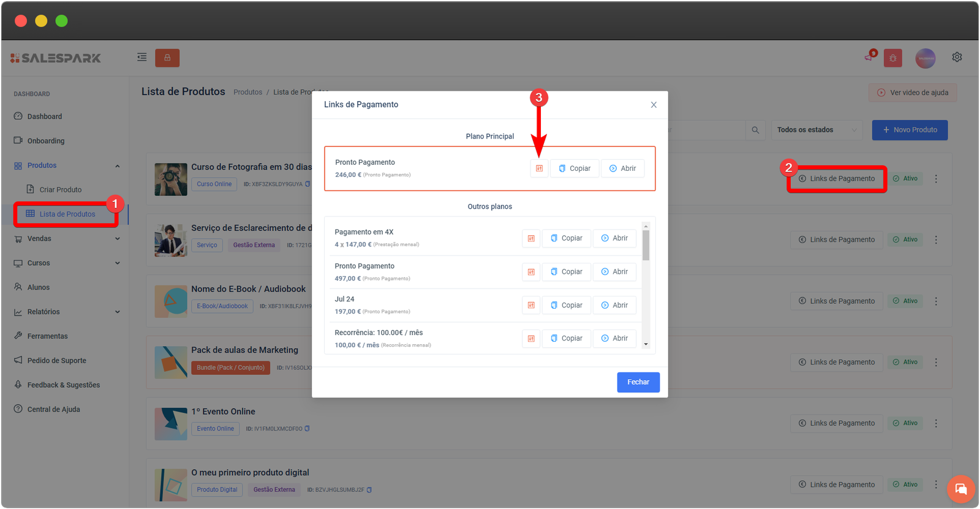Open the Todos os estados dropdown

point(816,130)
